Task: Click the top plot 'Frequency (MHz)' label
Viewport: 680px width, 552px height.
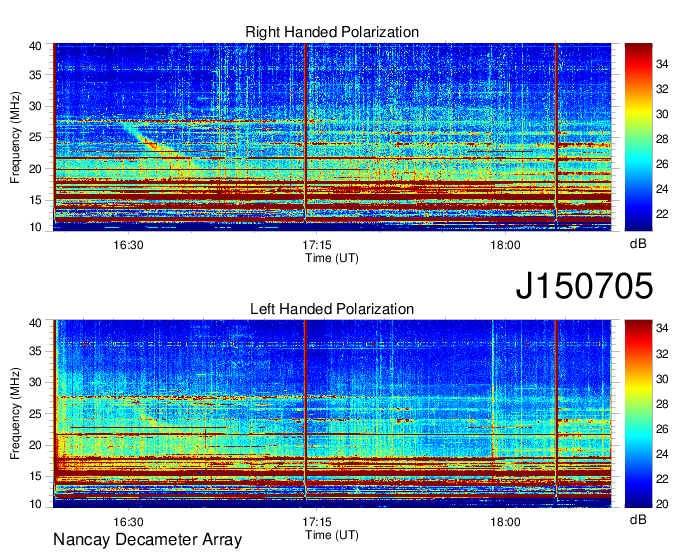Action: click(15, 137)
